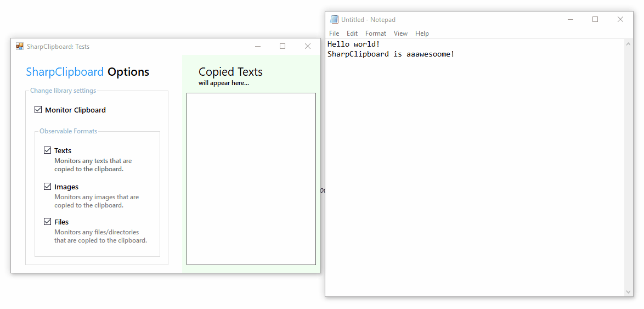Toggle the Monitor Clipboard checkbox
The width and height of the screenshot is (644, 309).
(38, 110)
